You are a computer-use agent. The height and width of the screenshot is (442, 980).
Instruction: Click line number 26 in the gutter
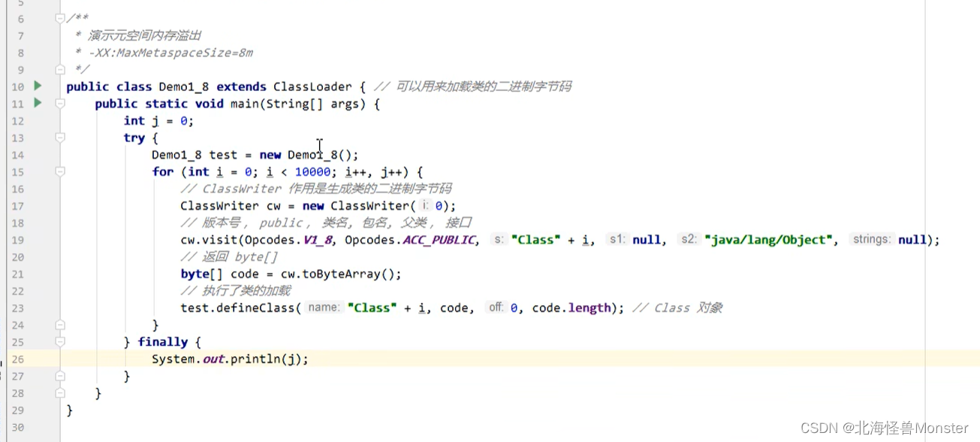[17, 359]
